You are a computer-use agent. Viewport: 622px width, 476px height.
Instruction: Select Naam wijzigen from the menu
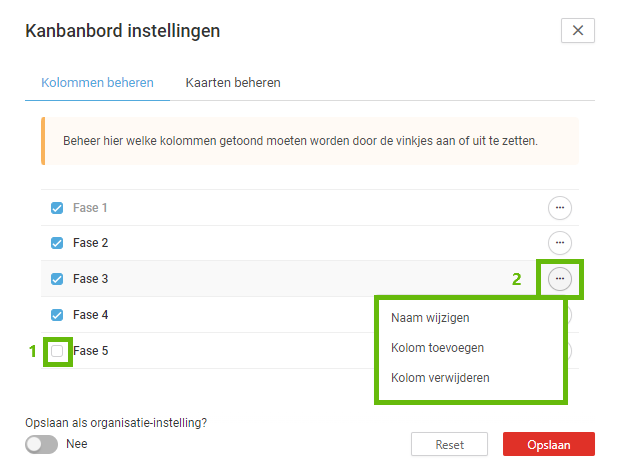430,318
